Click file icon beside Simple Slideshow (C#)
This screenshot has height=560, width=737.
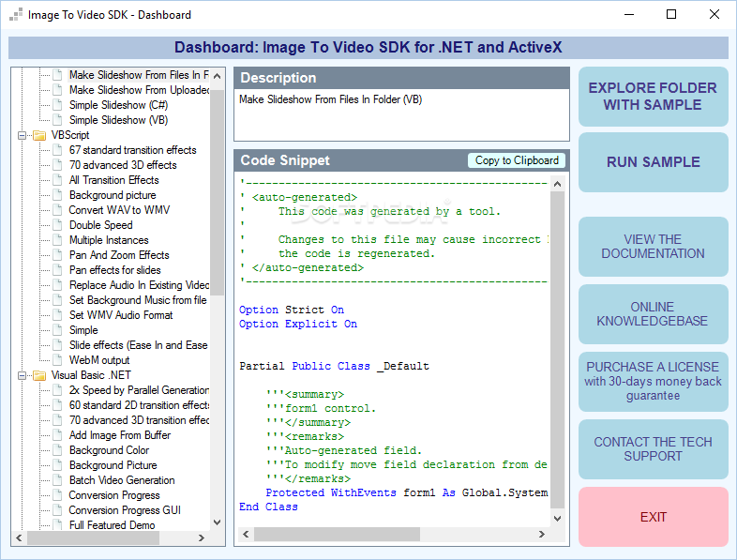pyautogui.click(x=57, y=105)
